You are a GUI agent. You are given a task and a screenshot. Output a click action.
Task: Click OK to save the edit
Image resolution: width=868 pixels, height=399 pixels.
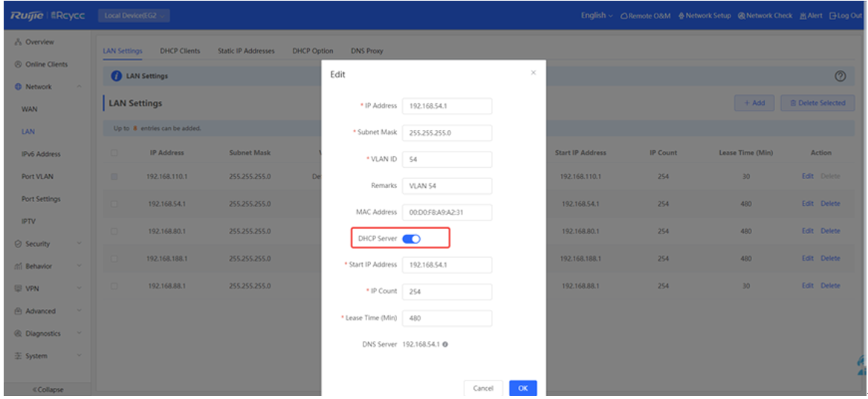pos(522,388)
